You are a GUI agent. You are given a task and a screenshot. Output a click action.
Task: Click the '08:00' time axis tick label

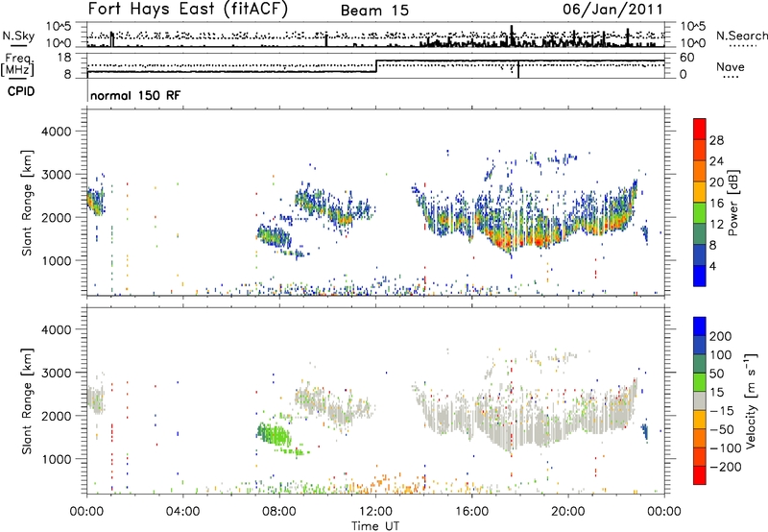click(x=279, y=512)
